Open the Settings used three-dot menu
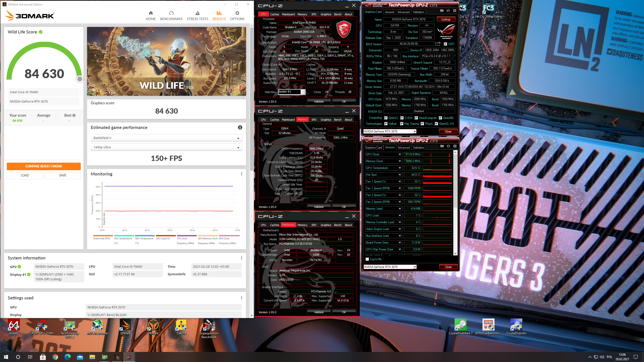 242,298
